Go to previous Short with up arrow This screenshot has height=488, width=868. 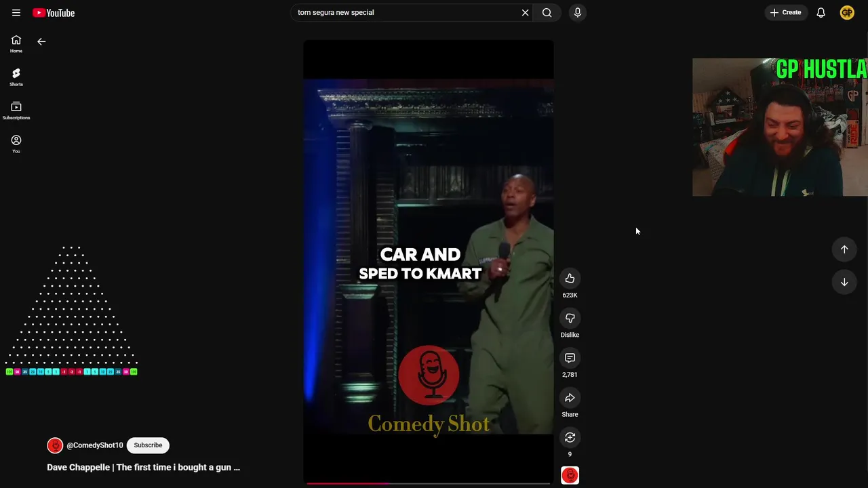(844, 249)
